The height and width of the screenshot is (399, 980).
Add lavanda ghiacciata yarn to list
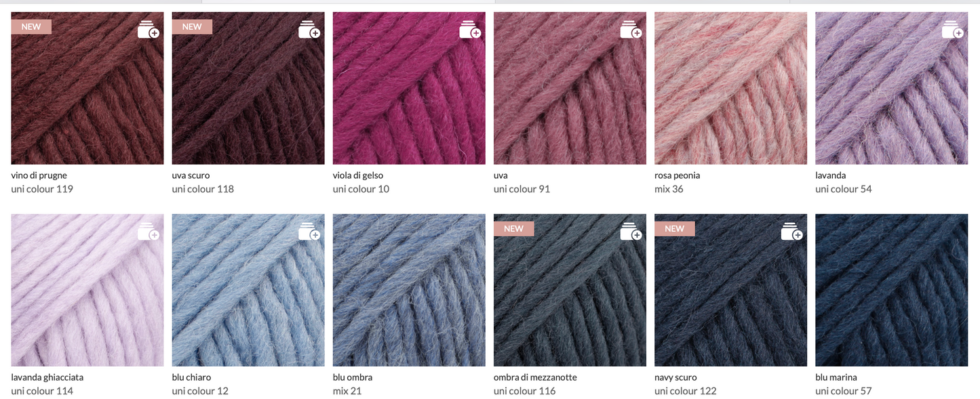click(149, 232)
